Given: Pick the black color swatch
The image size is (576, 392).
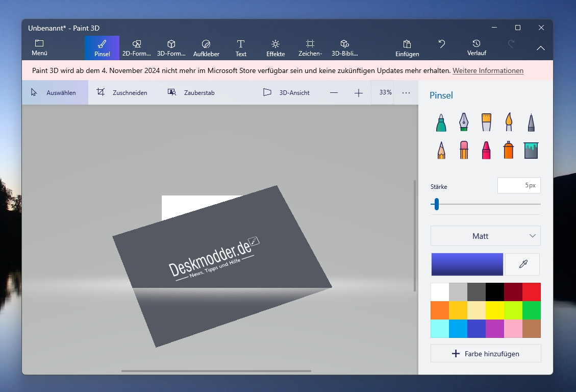Looking at the screenshot, I should [x=495, y=292].
